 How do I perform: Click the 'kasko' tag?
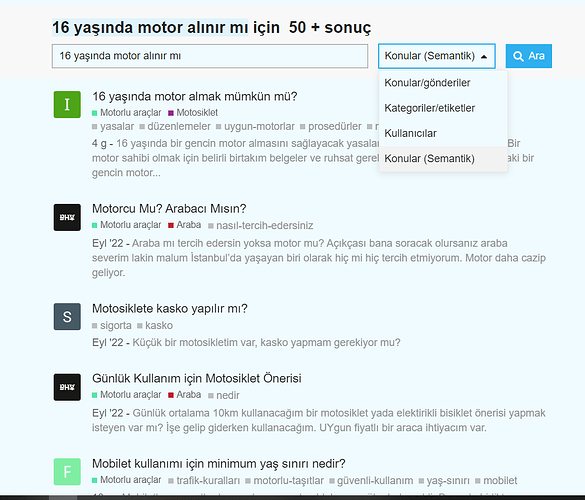tap(155, 325)
